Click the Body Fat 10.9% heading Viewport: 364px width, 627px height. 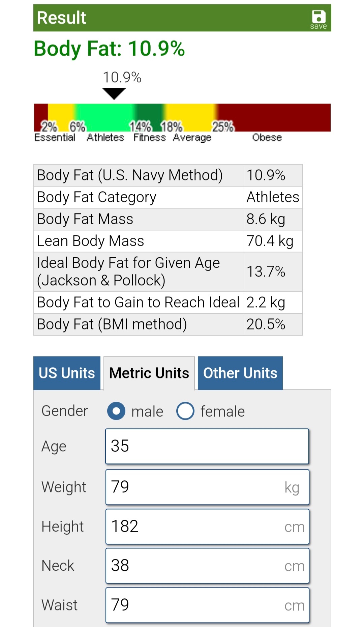click(x=109, y=49)
